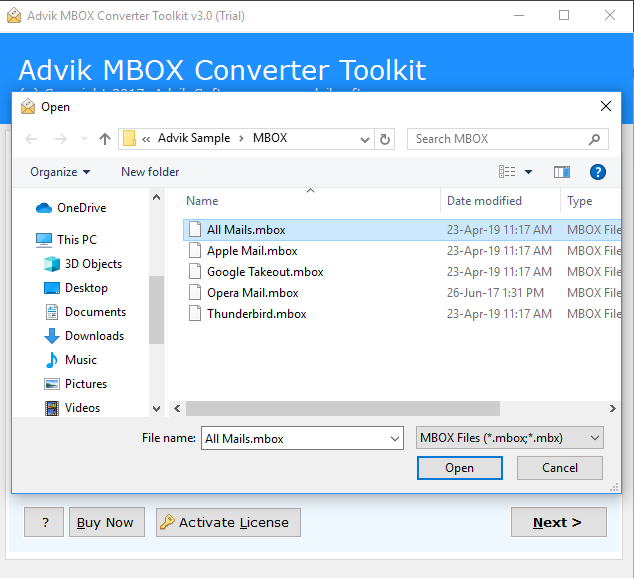
Task: Expand the File name dropdown arrow
Action: (x=395, y=438)
